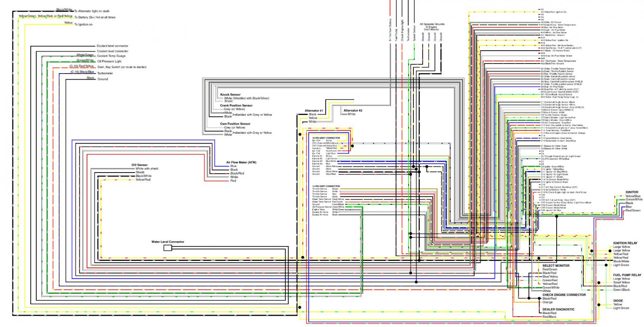644x327 pixels.
Task: Click the Oil Pressure Light label
Action: [109, 62]
